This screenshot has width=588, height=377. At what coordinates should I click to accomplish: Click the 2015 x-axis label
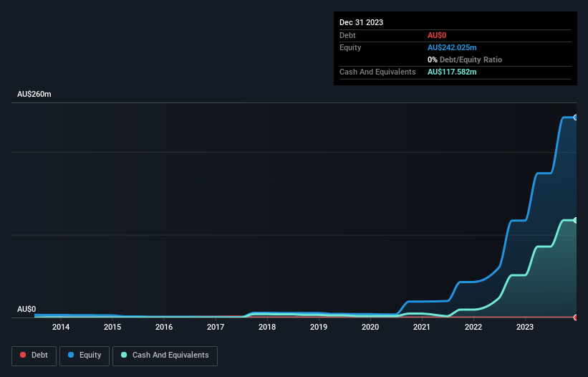pos(112,327)
